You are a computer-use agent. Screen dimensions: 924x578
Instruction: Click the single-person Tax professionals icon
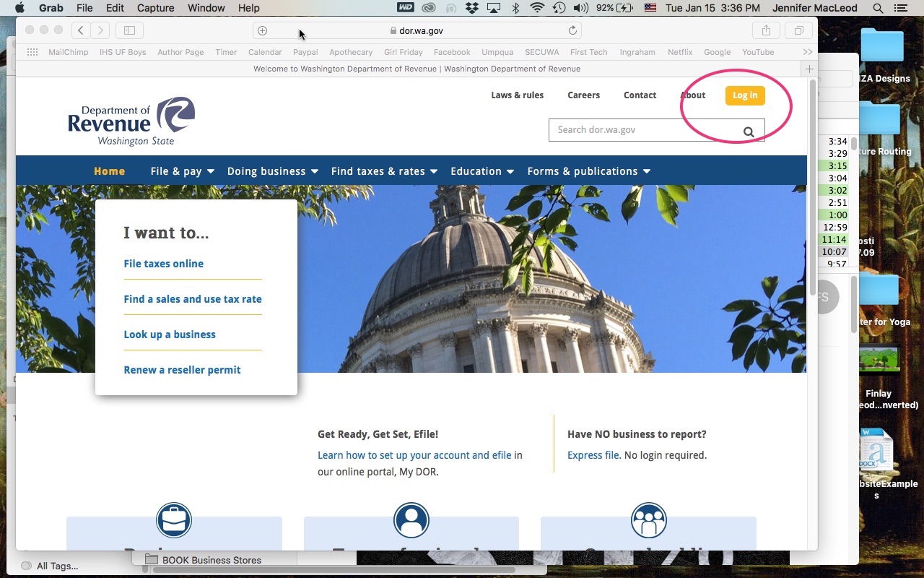pyautogui.click(x=411, y=520)
